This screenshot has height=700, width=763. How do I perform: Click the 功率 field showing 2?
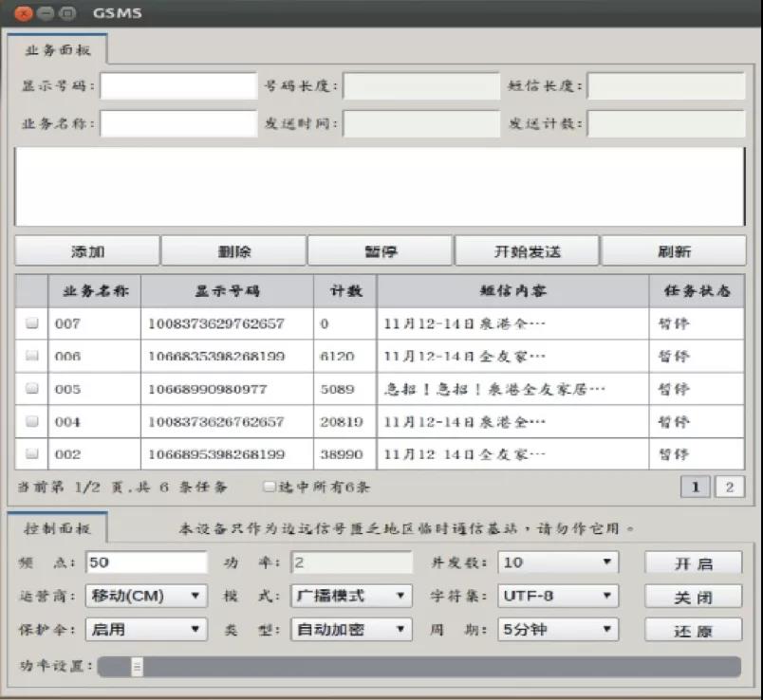[x=351, y=562]
